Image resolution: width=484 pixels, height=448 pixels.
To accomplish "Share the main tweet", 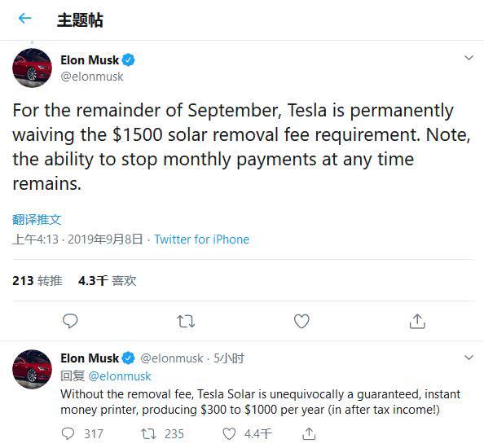I will [417, 321].
